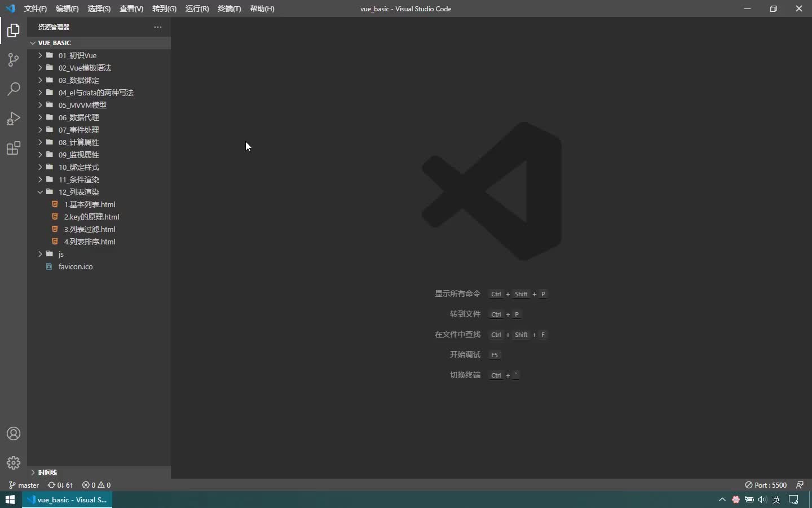Screen dimensions: 812x508
Task: Open the 选择(S) menu
Action: click(x=99, y=8)
